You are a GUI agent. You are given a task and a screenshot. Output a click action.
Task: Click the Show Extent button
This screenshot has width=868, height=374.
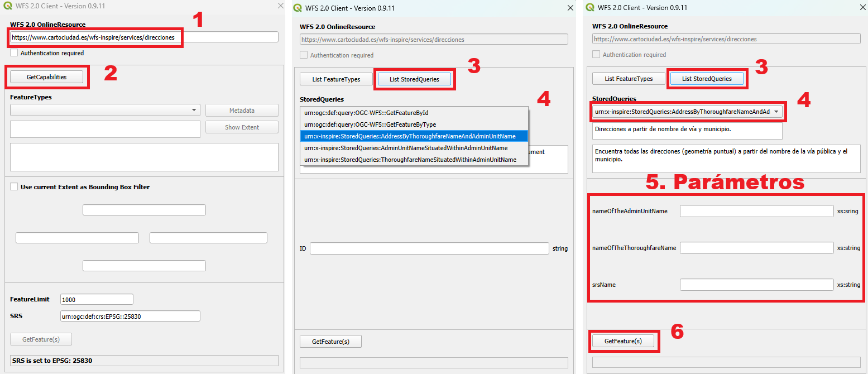click(x=241, y=127)
